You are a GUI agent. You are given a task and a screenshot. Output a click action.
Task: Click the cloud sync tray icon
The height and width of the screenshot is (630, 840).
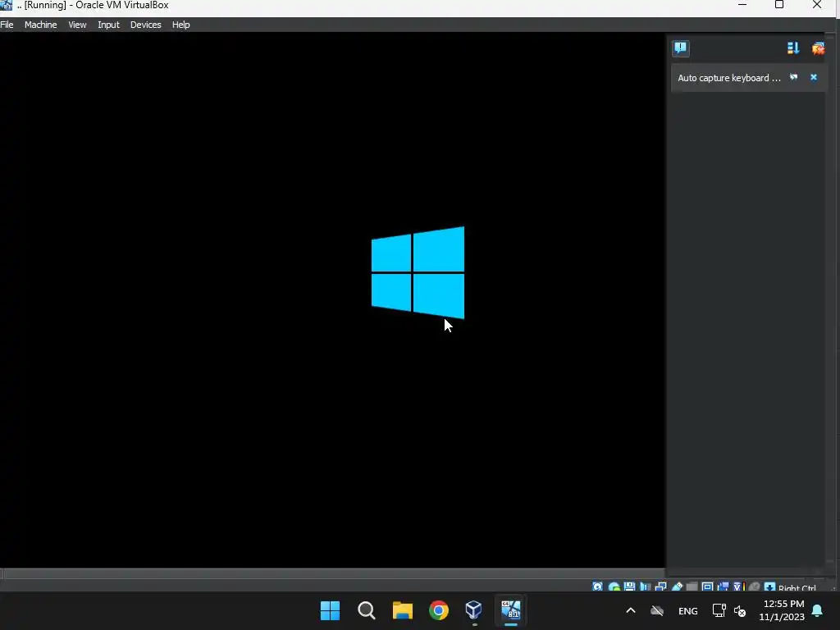point(657,610)
